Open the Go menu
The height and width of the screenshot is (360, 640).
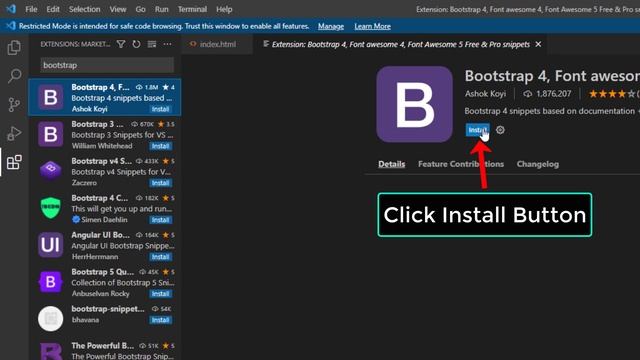140,9
